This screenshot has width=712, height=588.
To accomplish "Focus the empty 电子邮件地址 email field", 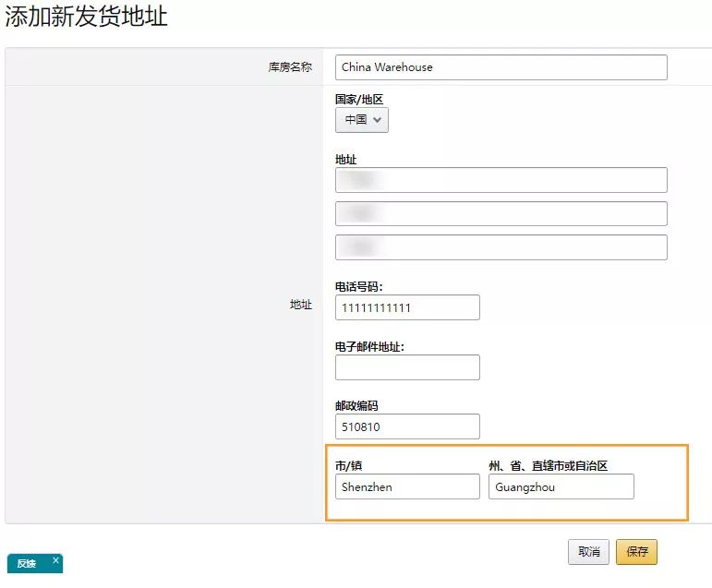I will 407,367.
